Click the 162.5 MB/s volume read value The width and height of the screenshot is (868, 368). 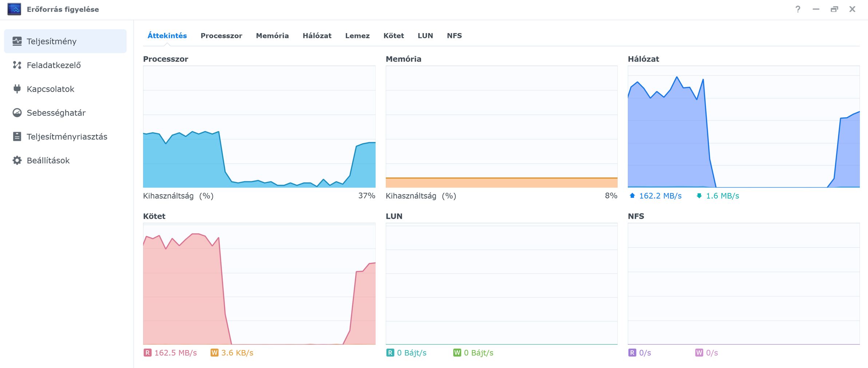[x=175, y=353]
